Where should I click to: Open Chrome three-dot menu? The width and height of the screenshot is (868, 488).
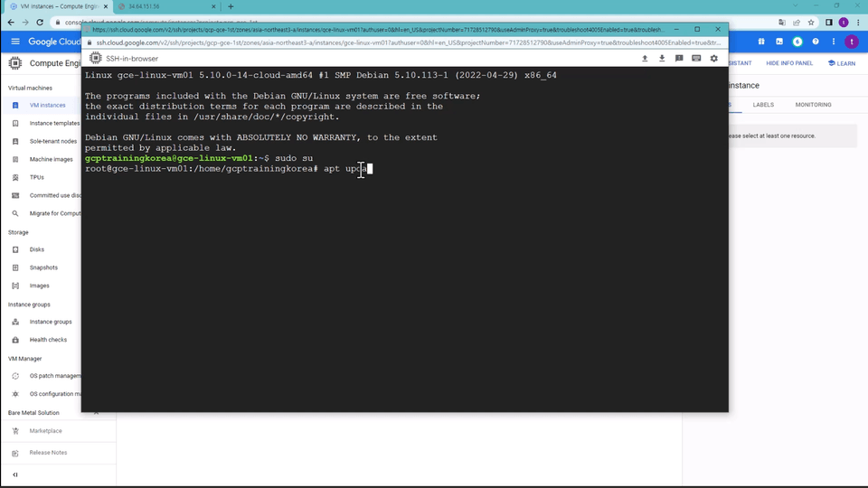[858, 22]
